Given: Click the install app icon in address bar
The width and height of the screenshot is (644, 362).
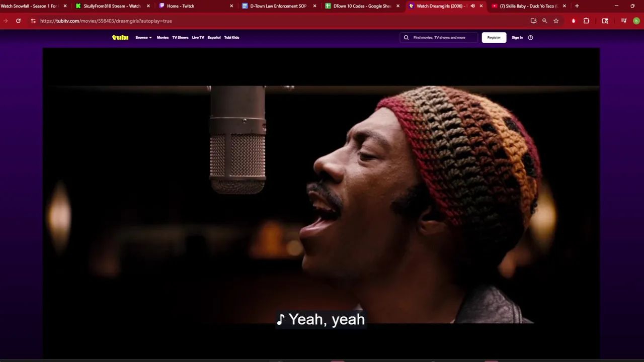Looking at the screenshot, I should (x=533, y=21).
